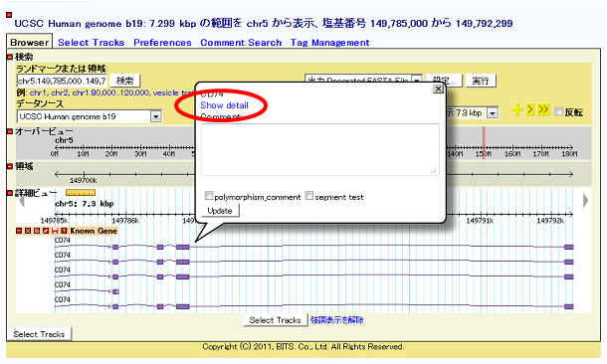Click the Known Gene track label
Image resolution: width=607 pixels, height=364 pixels.
pos(94,231)
